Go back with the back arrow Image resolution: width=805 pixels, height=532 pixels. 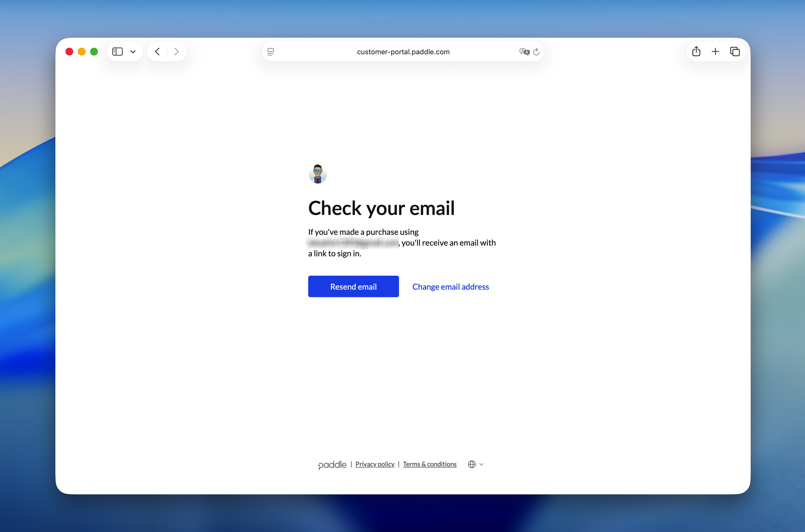pos(157,52)
